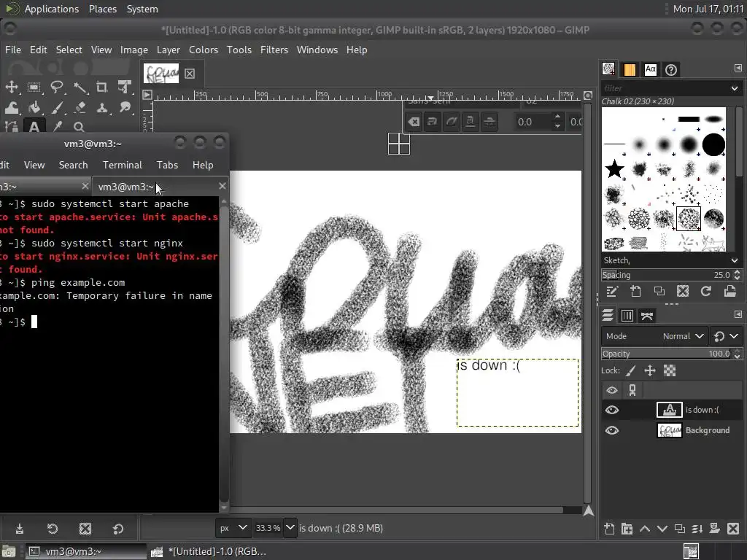Screen dimensions: 747x560
Task: Toggle bold in on-canvas text toolbar
Action: [432, 122]
